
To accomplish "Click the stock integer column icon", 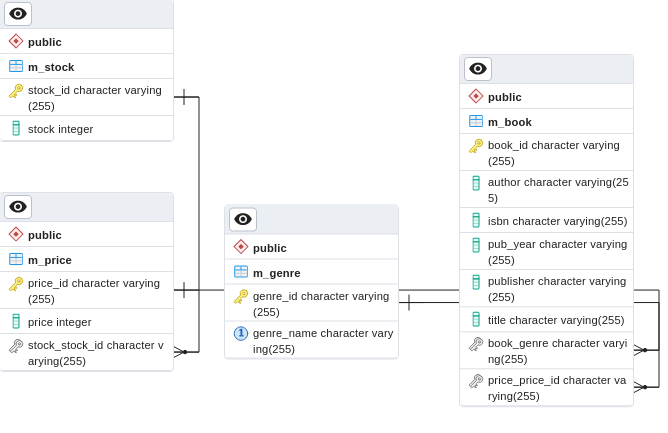I will 16,129.
